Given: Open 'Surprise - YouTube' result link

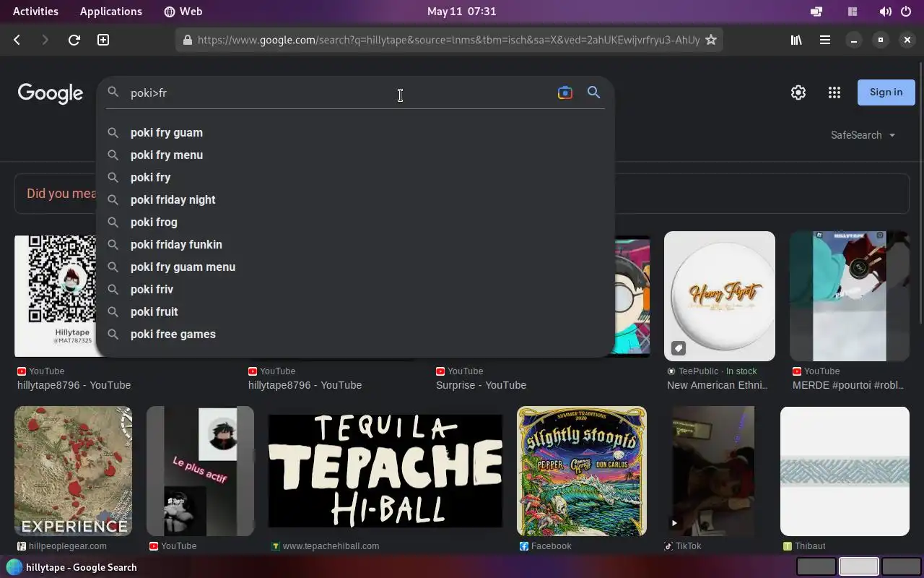Looking at the screenshot, I should click(481, 385).
